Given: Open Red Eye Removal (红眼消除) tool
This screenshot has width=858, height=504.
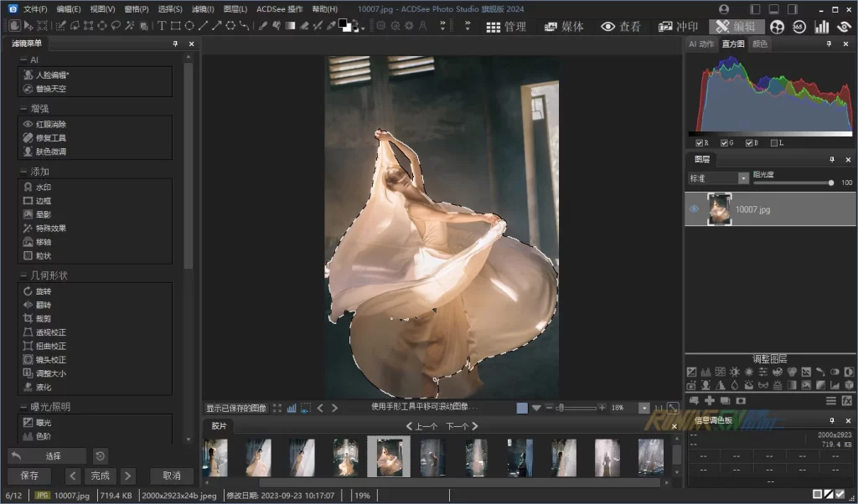Looking at the screenshot, I should [x=50, y=125].
